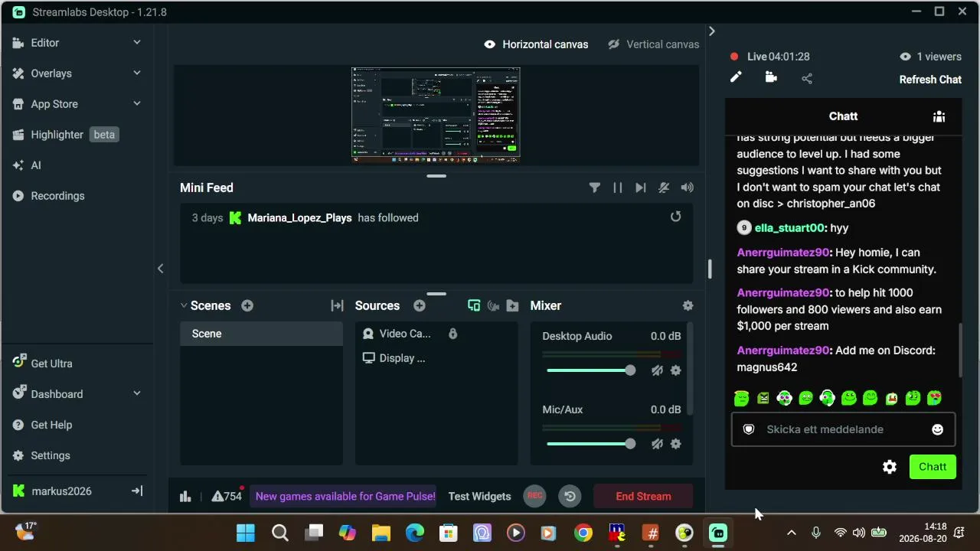
Task: Mute the Desktop Audio channel
Action: [x=657, y=370]
